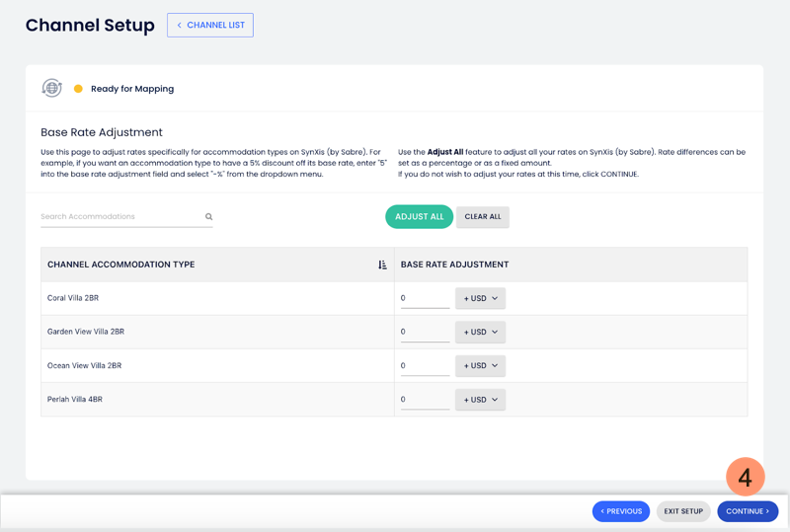The image size is (790, 532).
Task: Open Garden View Villa 2BR unit dropdown
Action: pyautogui.click(x=480, y=332)
